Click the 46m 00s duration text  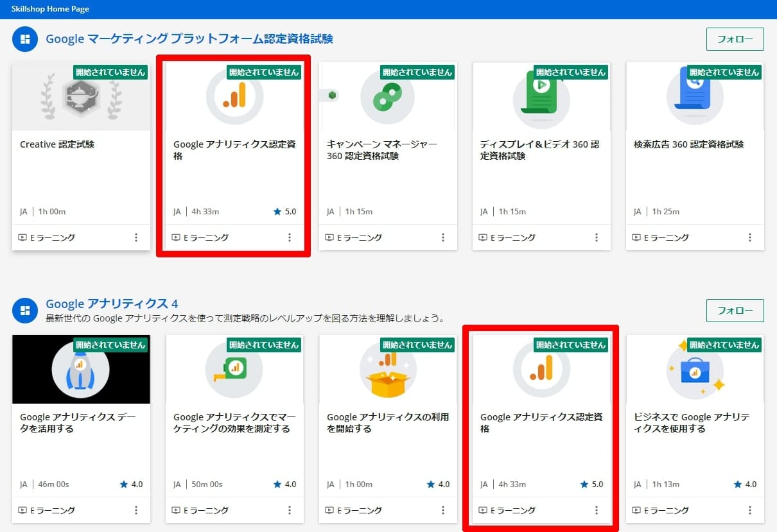54,485
